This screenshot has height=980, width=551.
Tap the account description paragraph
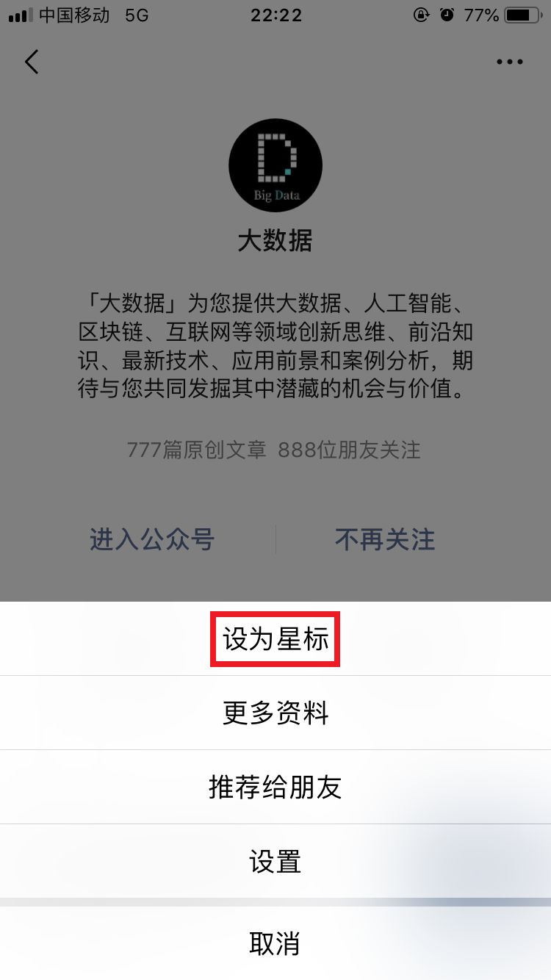pos(275,346)
